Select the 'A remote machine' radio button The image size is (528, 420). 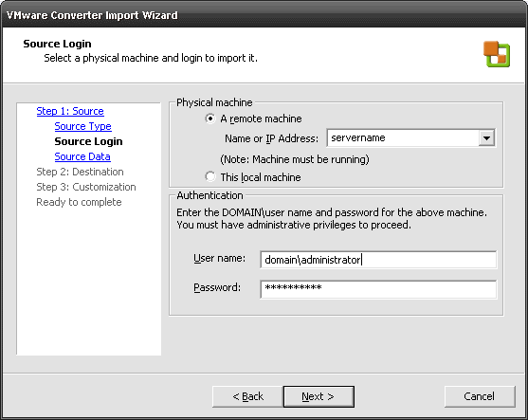click(210, 119)
